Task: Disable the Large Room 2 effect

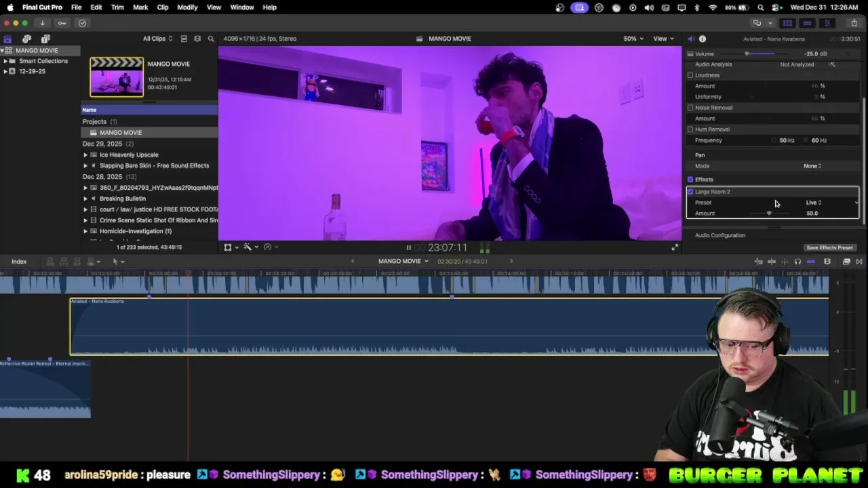Action: (x=690, y=192)
